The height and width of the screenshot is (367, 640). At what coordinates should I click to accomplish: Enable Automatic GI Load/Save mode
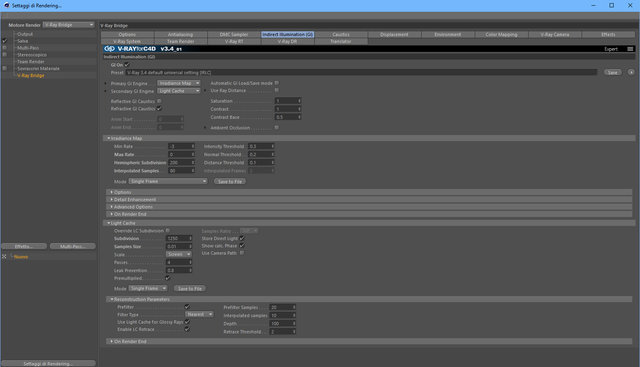point(277,83)
